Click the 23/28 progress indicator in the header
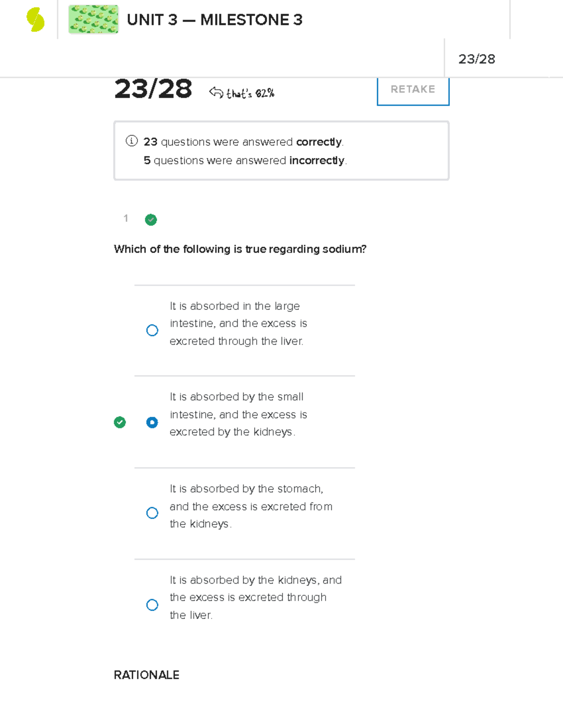This screenshot has height=728, width=563. click(477, 58)
